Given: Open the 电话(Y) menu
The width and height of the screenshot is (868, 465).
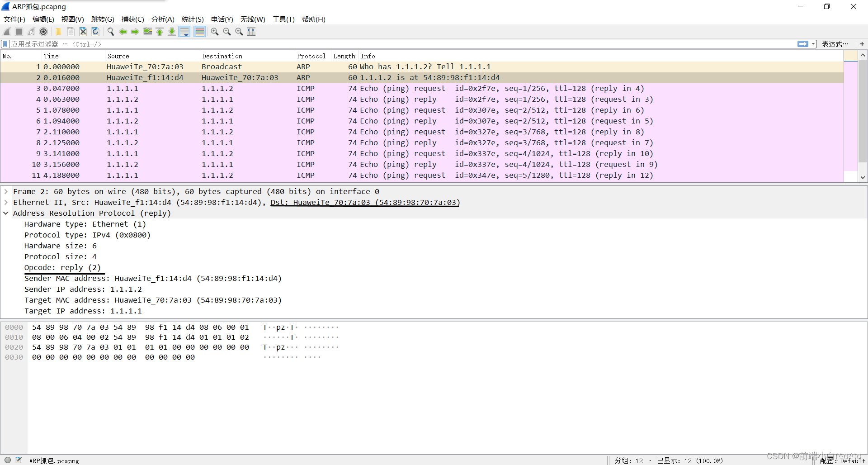Looking at the screenshot, I should (222, 19).
